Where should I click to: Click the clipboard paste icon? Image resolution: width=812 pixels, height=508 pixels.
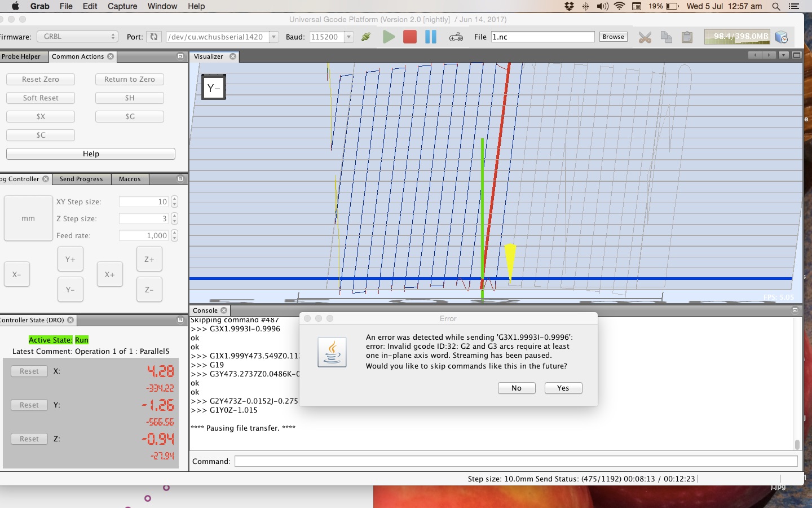pos(687,37)
